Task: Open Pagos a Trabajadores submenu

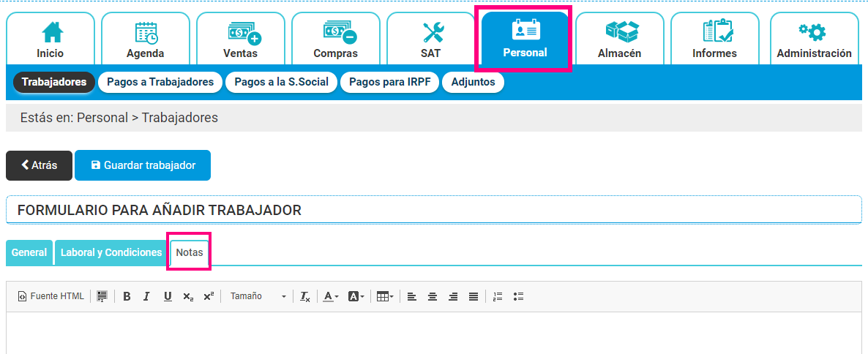Action: tap(160, 82)
